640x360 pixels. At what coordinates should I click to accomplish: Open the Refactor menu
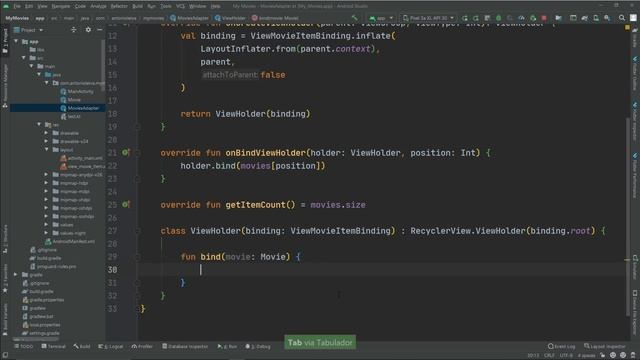click(119, 6)
